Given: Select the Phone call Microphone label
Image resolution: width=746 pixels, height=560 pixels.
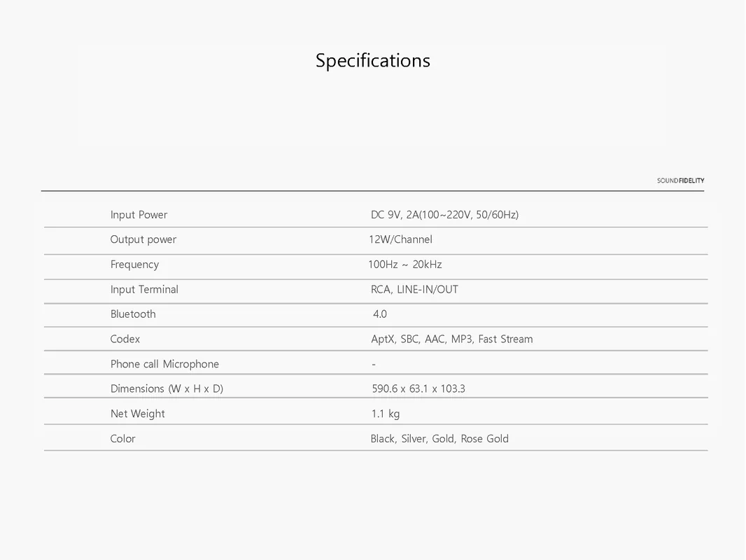Looking at the screenshot, I should point(164,364).
